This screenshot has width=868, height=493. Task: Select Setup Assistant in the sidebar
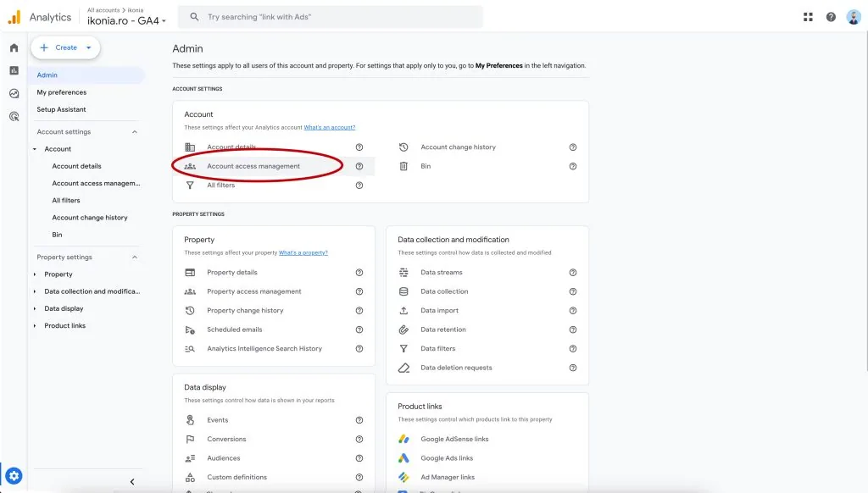click(x=61, y=109)
